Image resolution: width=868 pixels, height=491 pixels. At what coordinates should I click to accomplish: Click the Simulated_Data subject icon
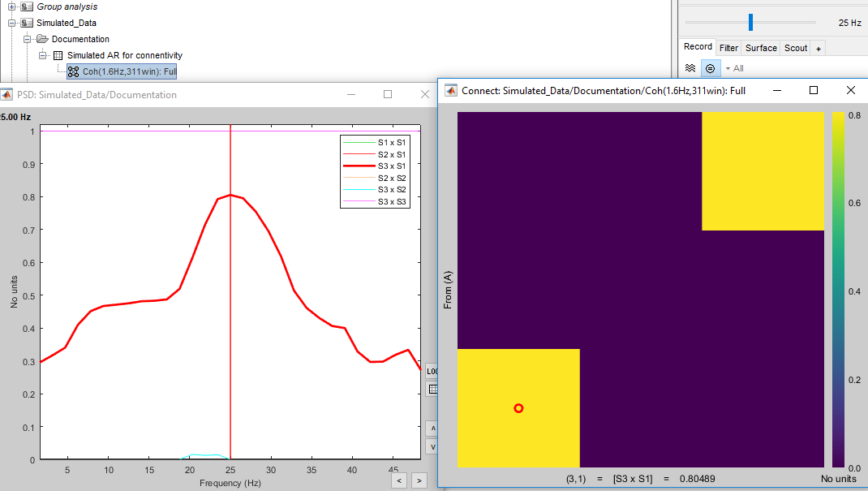click(x=27, y=23)
